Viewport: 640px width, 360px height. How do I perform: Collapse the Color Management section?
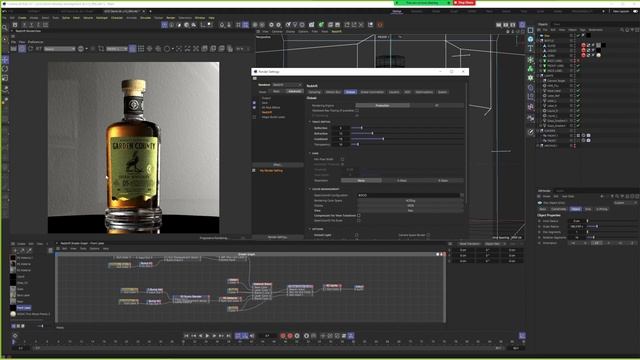[310, 189]
